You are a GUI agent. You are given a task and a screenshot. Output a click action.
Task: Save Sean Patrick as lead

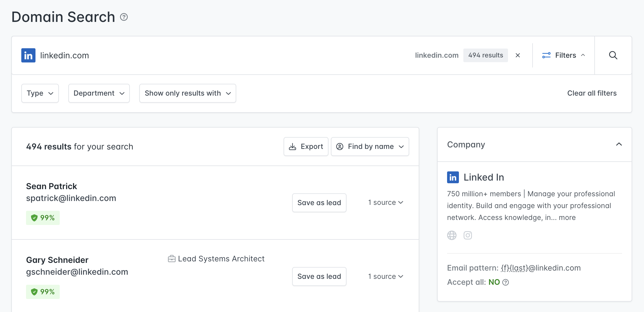pyautogui.click(x=319, y=203)
